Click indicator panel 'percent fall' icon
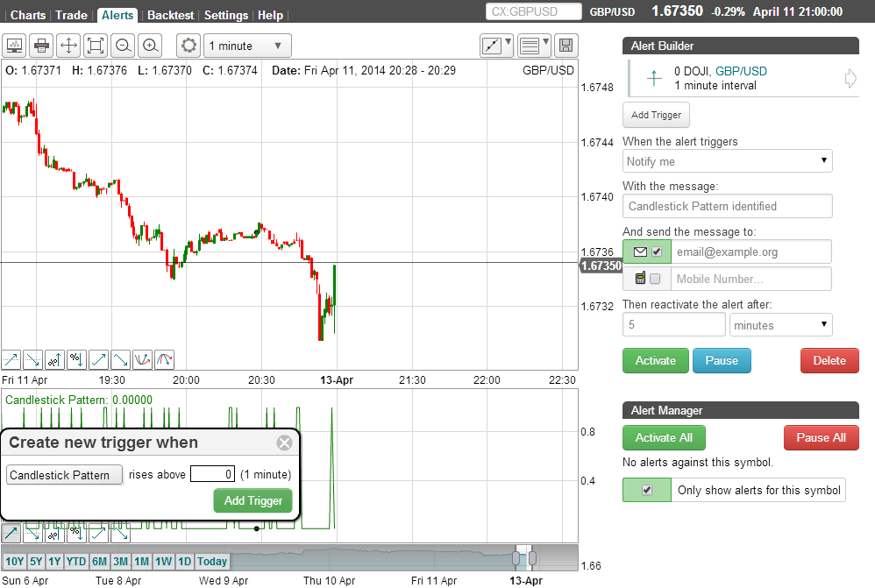This screenshot has height=588, width=875. pos(76,534)
